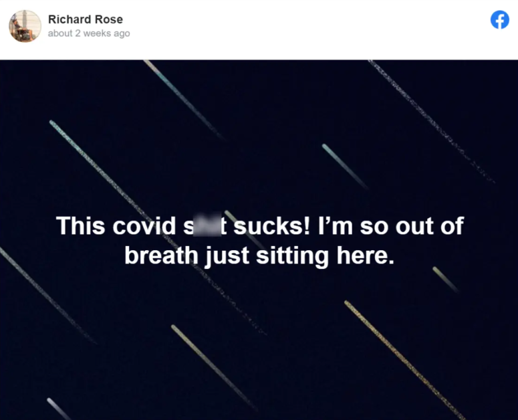Click the word 'weeks' in the timestamp
The width and height of the screenshot is (518, 420).
(x=98, y=33)
